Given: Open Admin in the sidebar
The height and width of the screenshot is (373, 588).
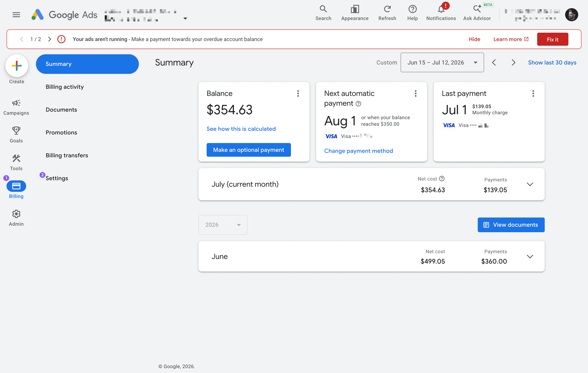Looking at the screenshot, I should (x=16, y=218).
